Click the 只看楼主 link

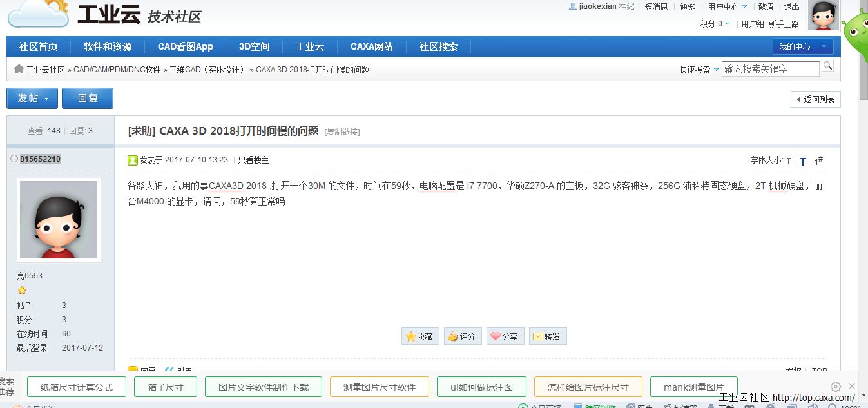point(253,160)
